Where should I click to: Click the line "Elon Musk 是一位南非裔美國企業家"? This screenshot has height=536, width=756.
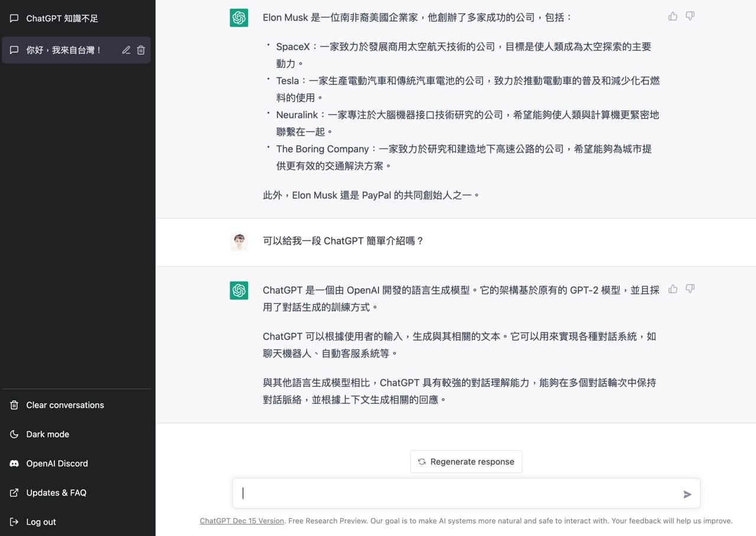[417, 18]
